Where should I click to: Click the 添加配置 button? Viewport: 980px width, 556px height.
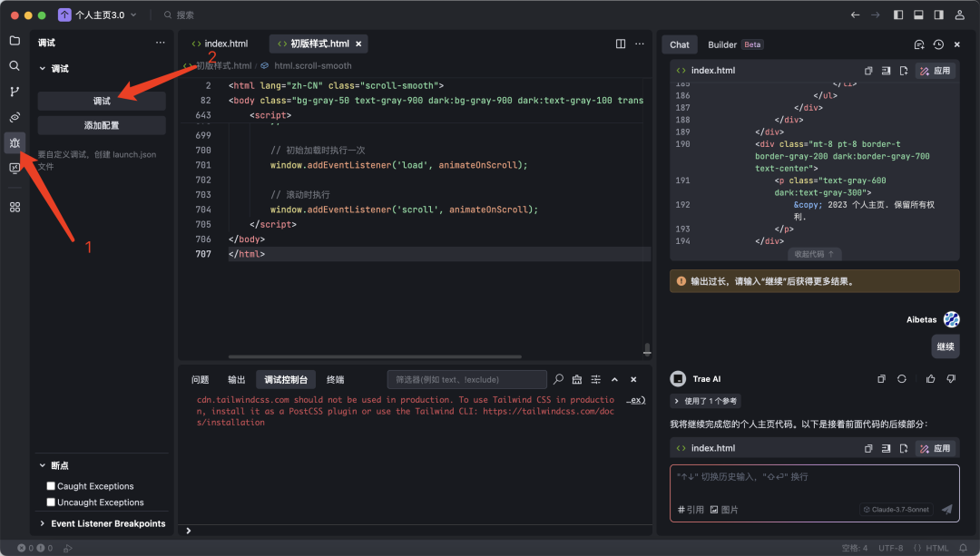tap(102, 125)
